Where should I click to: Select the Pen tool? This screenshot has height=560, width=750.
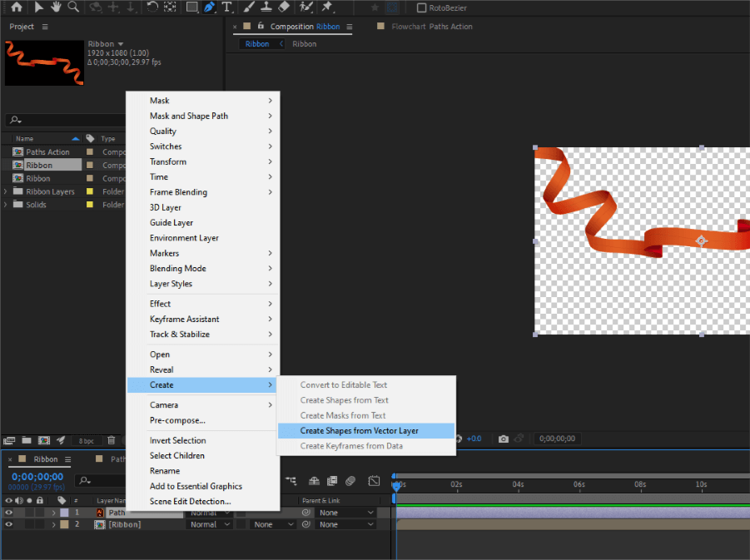pos(209,7)
